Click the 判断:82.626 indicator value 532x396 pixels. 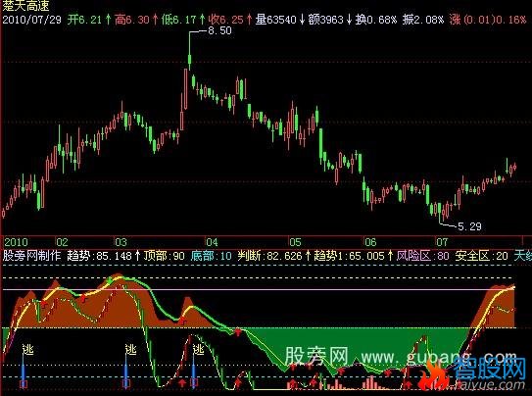(x=269, y=255)
